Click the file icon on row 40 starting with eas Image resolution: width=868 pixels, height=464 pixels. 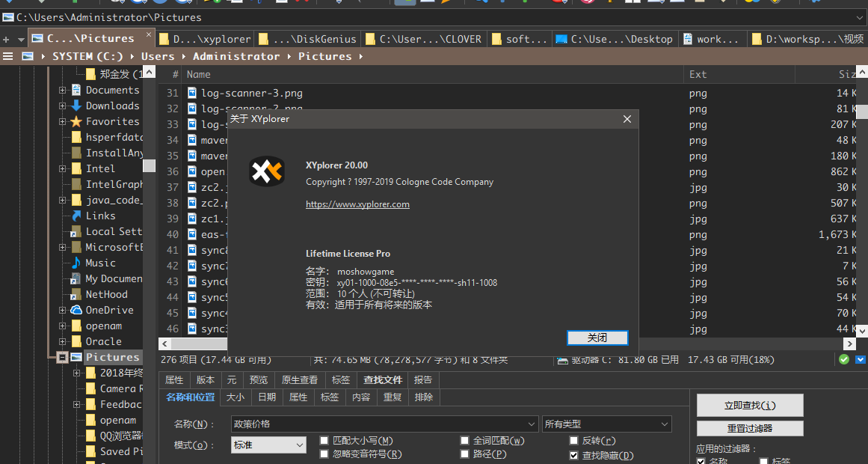click(192, 234)
